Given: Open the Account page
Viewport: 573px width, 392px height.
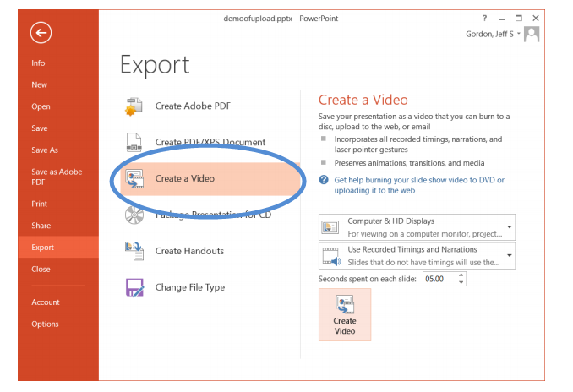Looking at the screenshot, I should point(46,302).
